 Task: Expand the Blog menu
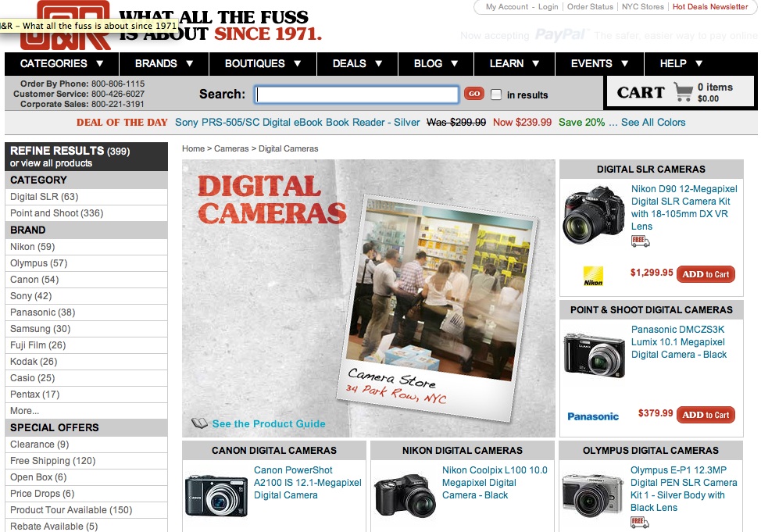click(x=436, y=63)
